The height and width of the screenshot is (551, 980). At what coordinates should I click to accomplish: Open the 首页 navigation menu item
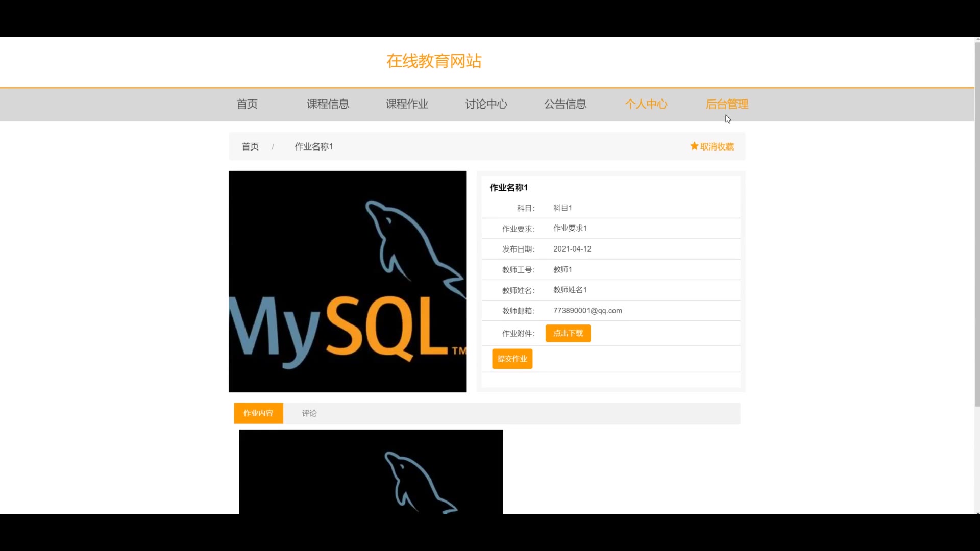pos(247,104)
